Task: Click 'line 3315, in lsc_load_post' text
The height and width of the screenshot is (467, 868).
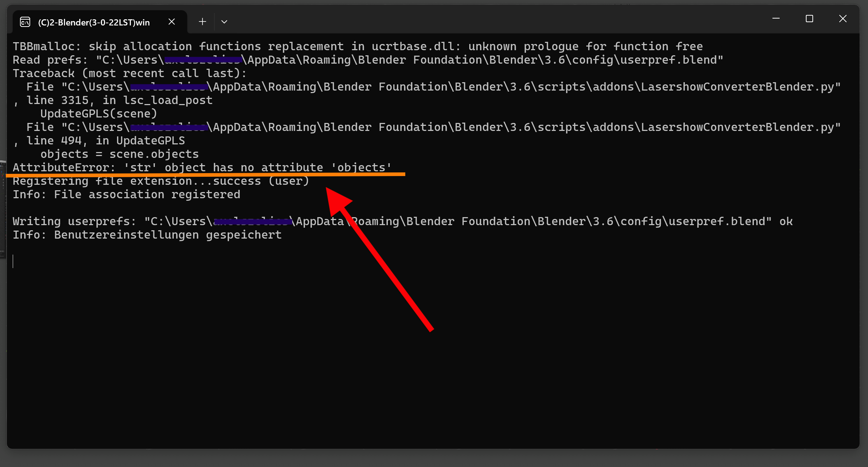Action: [x=119, y=100]
